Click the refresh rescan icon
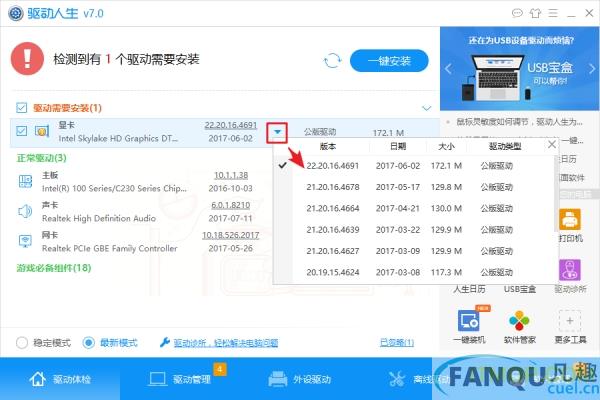Viewport: 600px width, 400px height. 332,60
